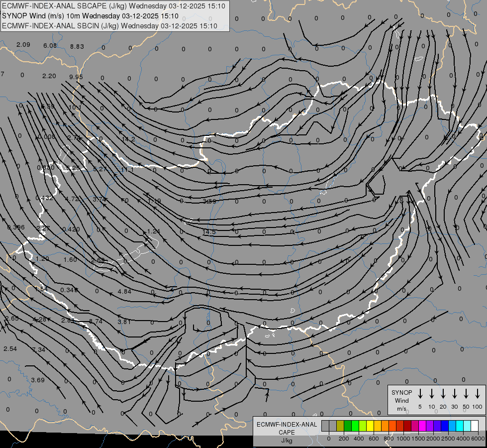Click the 14.5 value on the map
Viewport: 487px width, 448px height.
coord(209,231)
